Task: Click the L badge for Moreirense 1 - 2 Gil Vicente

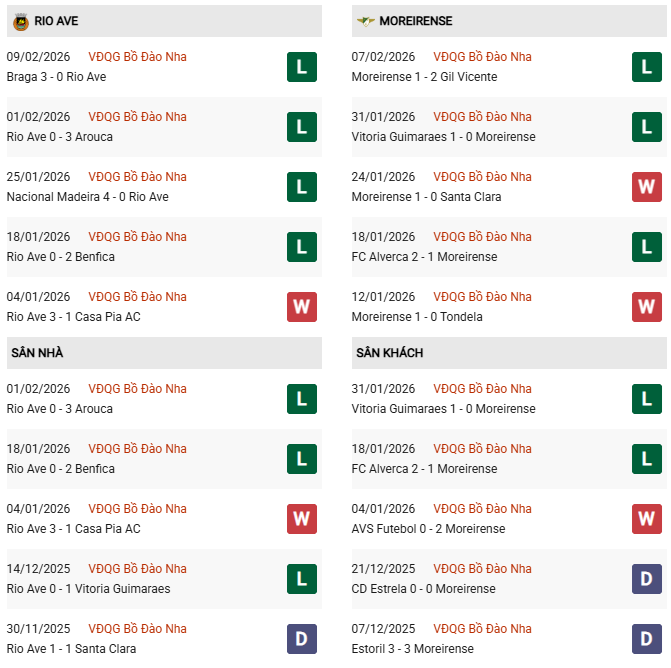Action: pyautogui.click(x=646, y=67)
